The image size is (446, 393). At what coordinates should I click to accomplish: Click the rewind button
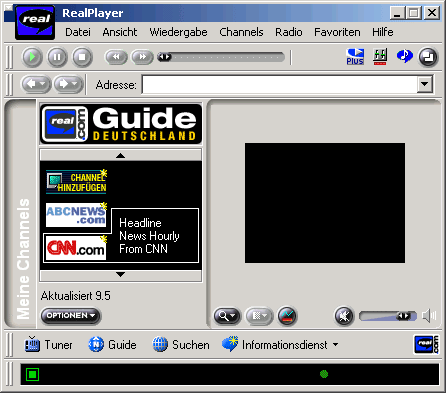coord(116,57)
